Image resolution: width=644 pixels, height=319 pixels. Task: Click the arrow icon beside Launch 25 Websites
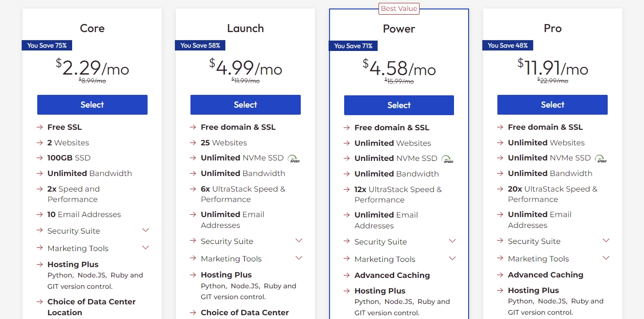point(193,143)
